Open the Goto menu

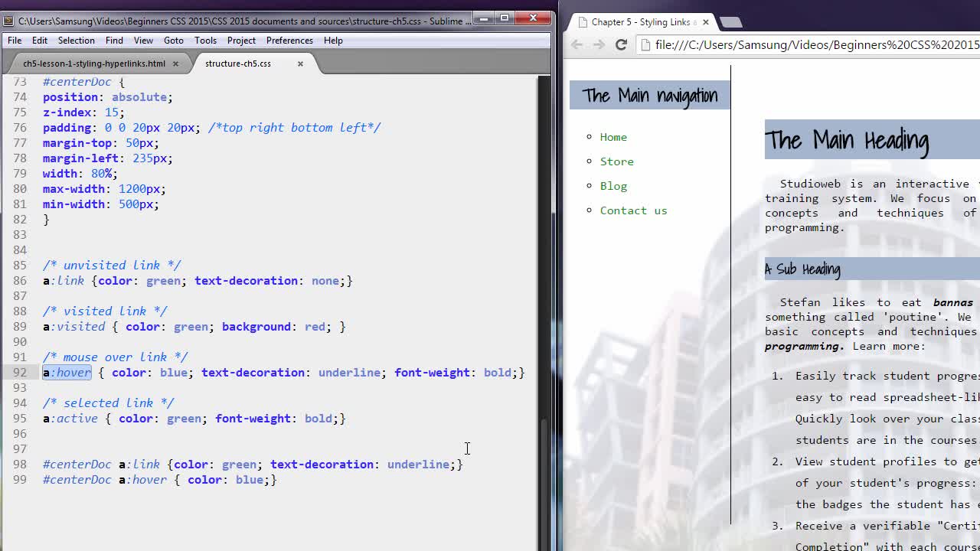click(x=174, y=41)
